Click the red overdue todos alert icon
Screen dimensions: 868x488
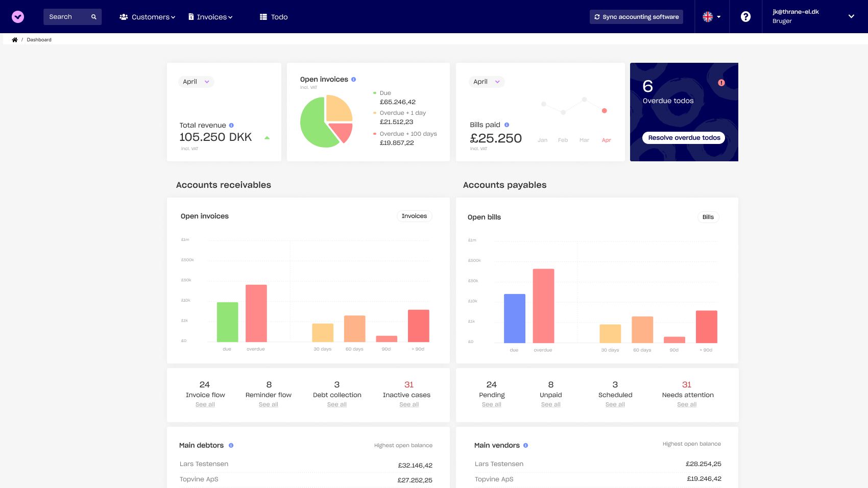pyautogui.click(x=721, y=83)
